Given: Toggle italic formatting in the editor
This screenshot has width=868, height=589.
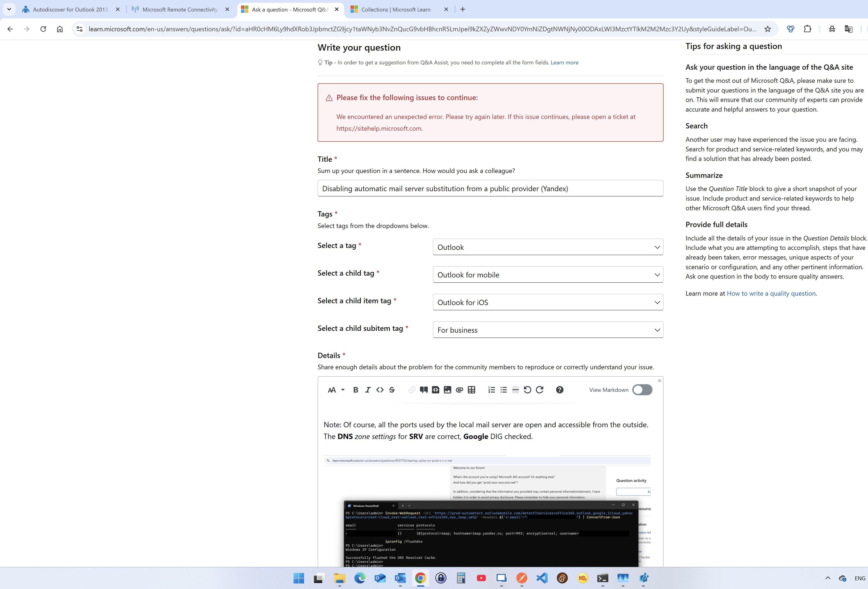Looking at the screenshot, I should (x=368, y=390).
